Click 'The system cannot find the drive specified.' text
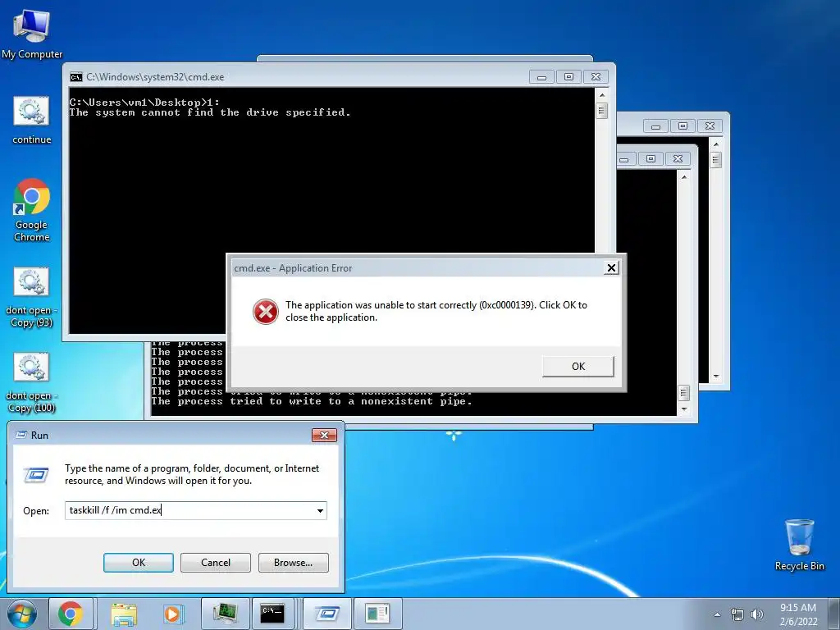Viewport: 840px width, 630px height. click(x=209, y=112)
